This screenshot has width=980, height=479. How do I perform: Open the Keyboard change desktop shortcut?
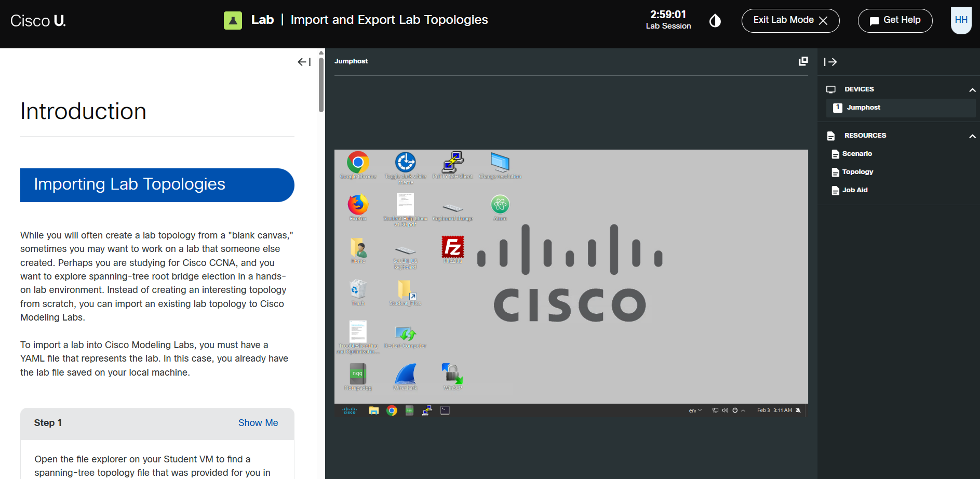[453, 211]
